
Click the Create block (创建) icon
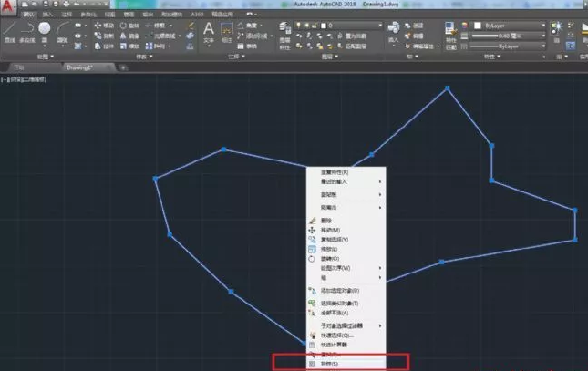414,26
